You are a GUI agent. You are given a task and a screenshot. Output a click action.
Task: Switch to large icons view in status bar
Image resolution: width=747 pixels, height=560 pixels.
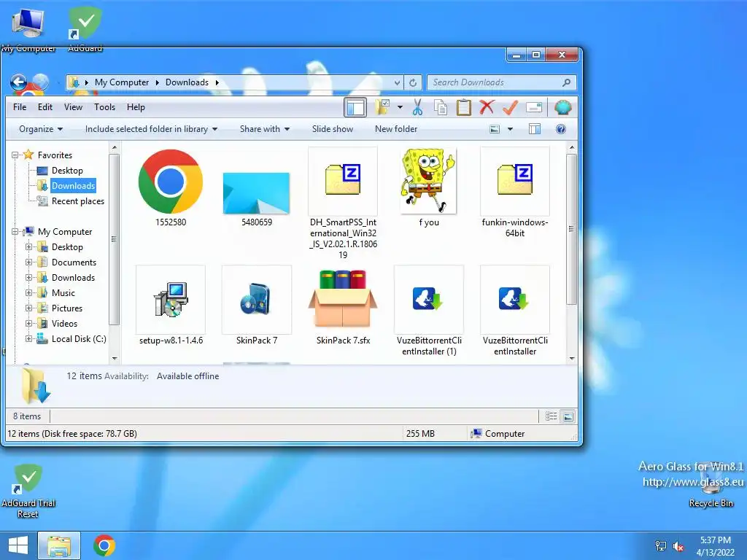pyautogui.click(x=568, y=416)
